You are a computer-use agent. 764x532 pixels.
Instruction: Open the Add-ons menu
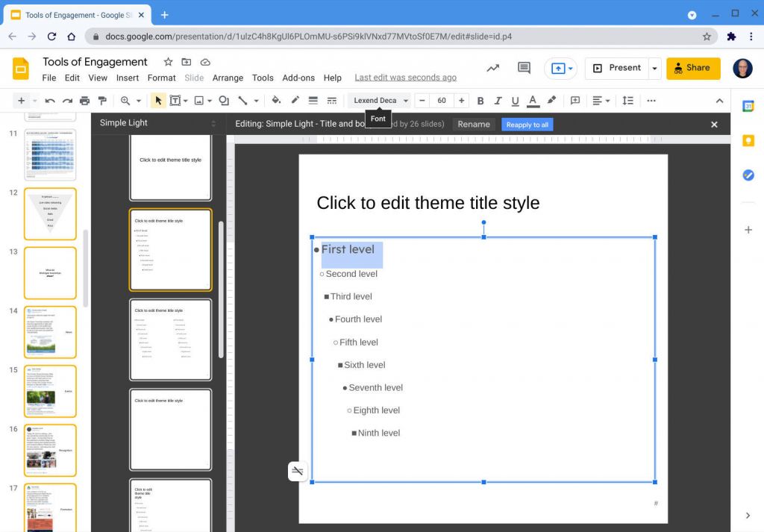pyautogui.click(x=298, y=78)
